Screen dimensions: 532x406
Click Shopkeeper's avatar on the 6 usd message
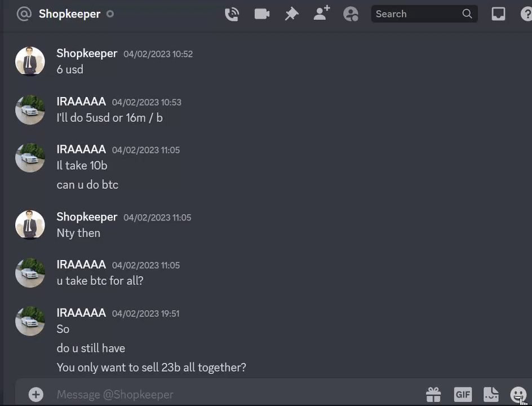click(30, 61)
